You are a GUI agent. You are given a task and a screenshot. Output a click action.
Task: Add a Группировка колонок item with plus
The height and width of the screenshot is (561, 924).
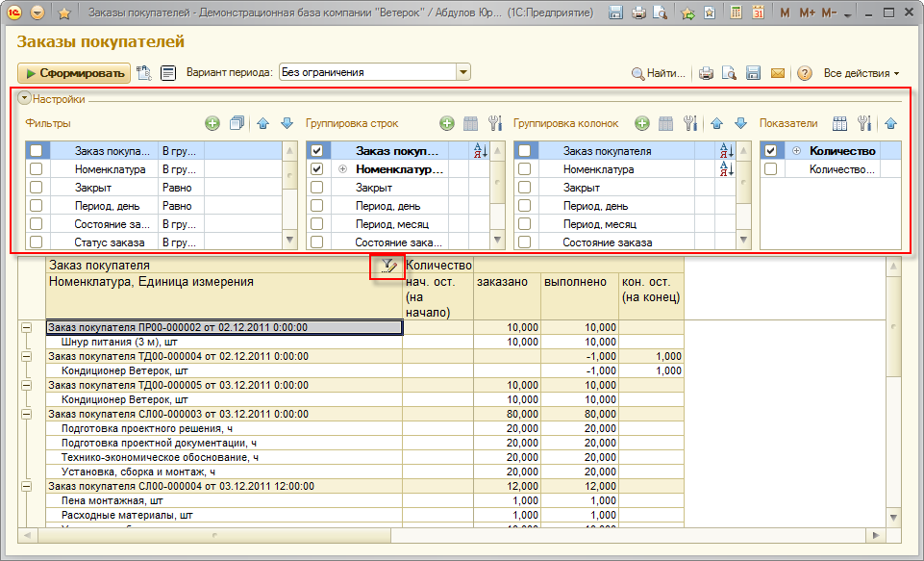pos(641,123)
